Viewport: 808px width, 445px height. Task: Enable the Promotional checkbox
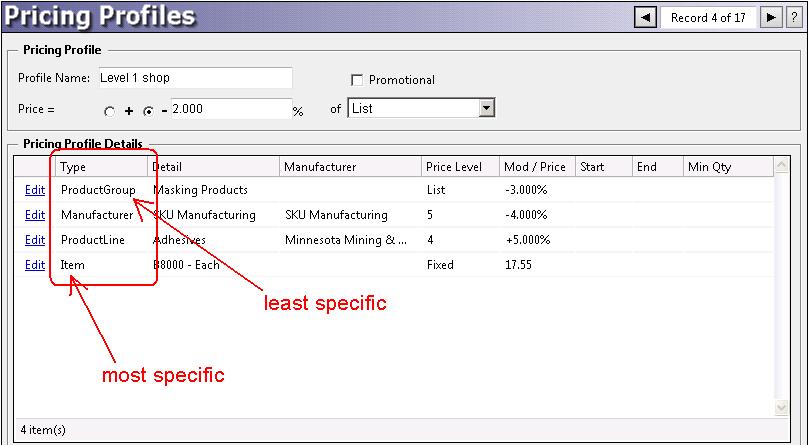coord(357,80)
